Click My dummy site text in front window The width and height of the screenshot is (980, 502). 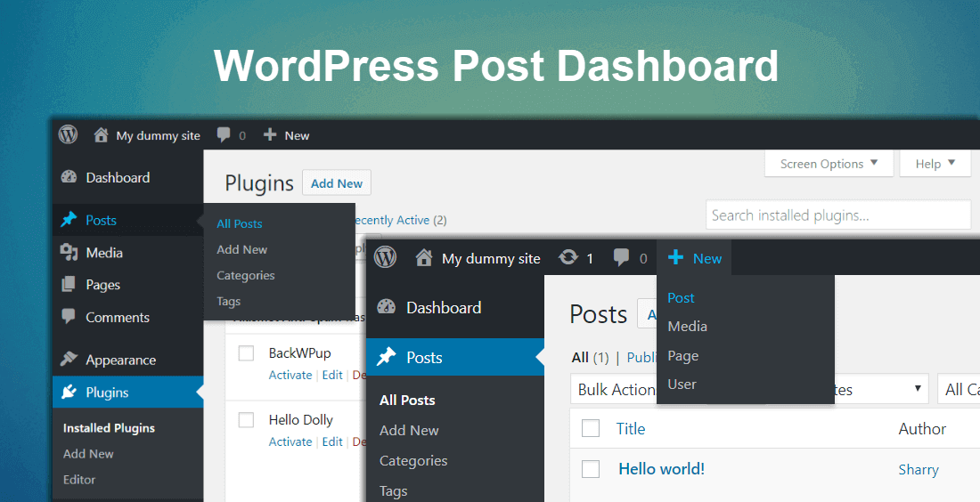(491, 258)
